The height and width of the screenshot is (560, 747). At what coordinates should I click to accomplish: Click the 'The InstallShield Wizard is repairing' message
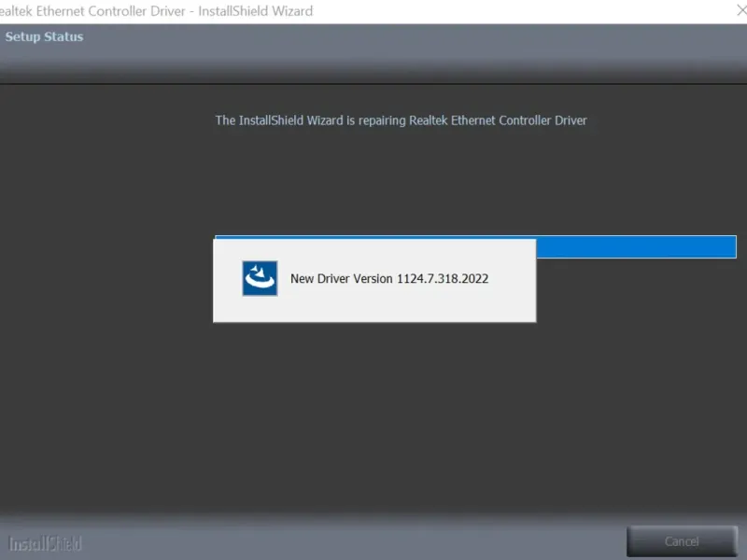pos(401,120)
